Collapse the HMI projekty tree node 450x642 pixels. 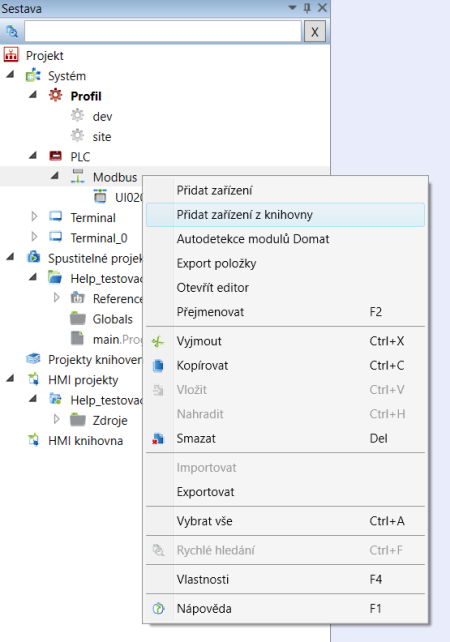(11, 378)
